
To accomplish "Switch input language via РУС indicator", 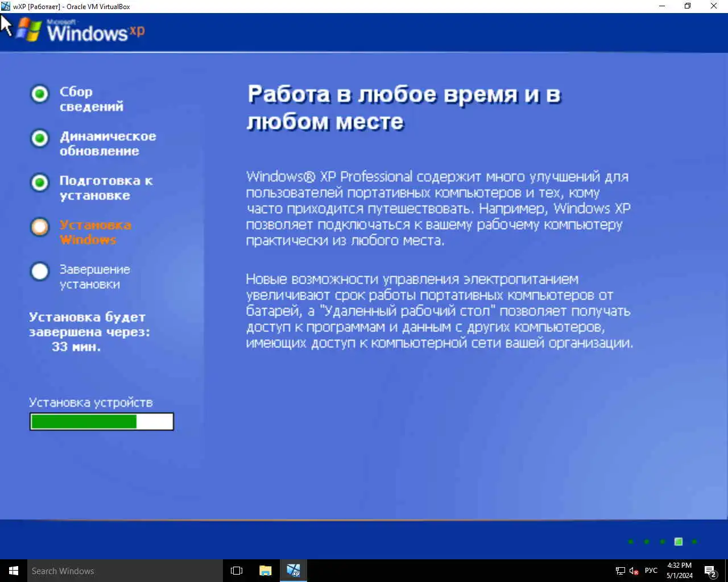I will (x=651, y=571).
